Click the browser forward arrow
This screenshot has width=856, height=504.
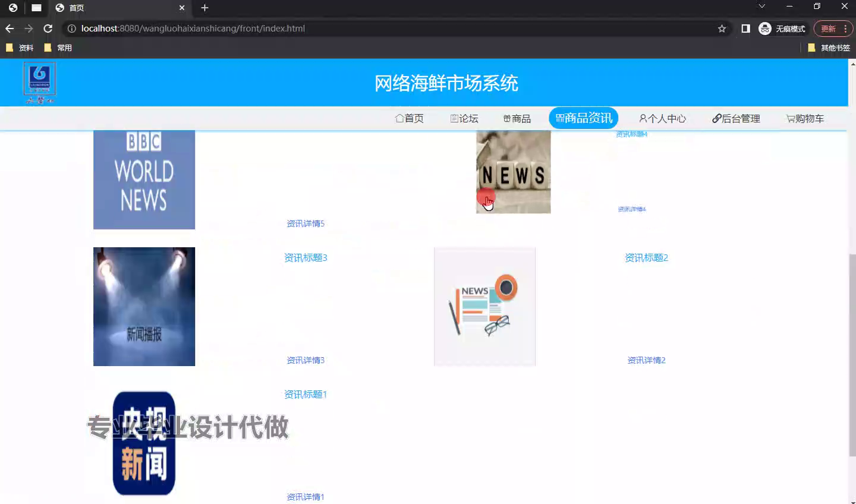click(x=29, y=29)
